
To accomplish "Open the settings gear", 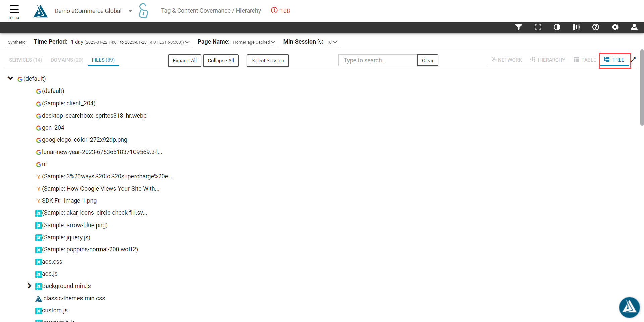I will click(615, 27).
